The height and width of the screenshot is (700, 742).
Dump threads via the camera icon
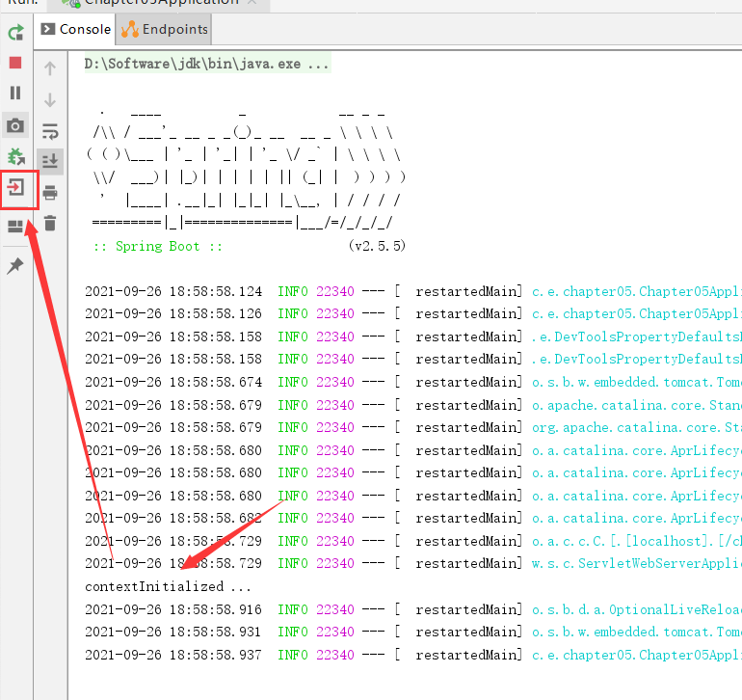pos(15,125)
